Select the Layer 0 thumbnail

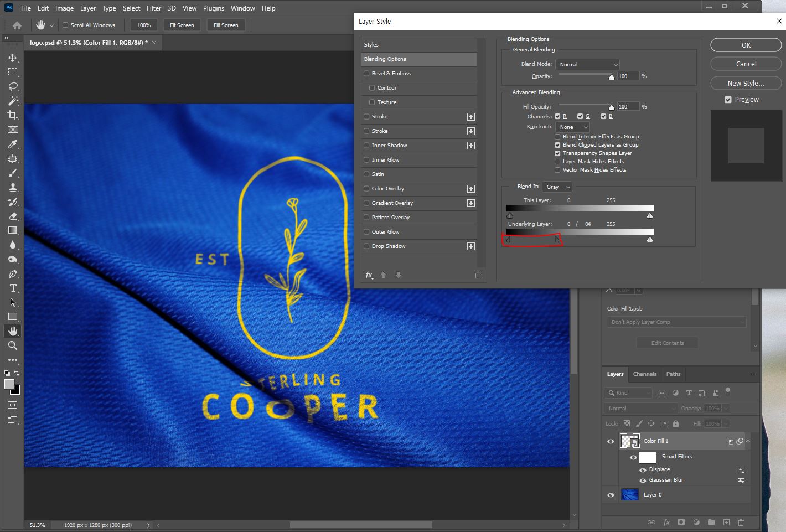[630, 495]
